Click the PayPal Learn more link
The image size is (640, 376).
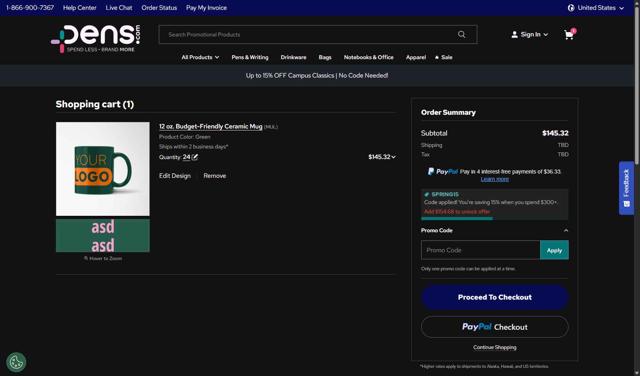tap(495, 179)
